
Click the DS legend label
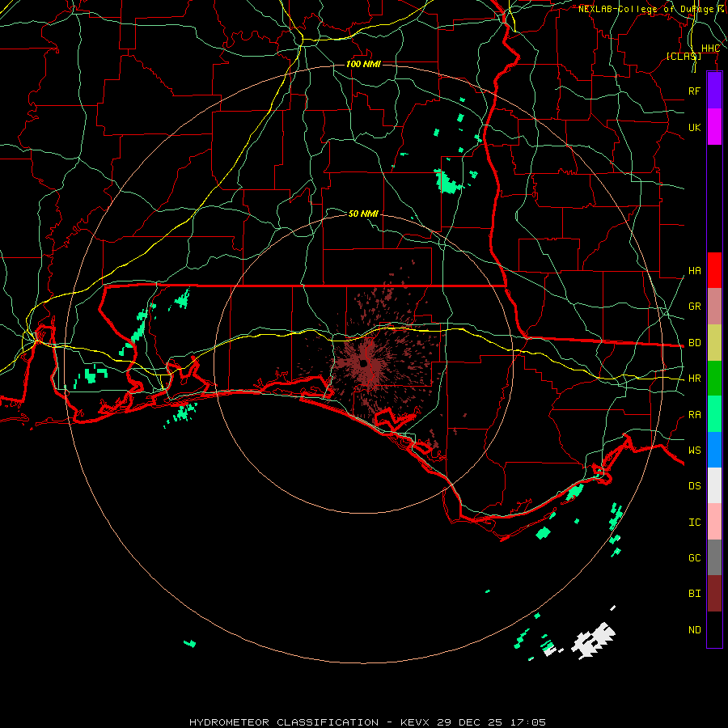pos(694,486)
